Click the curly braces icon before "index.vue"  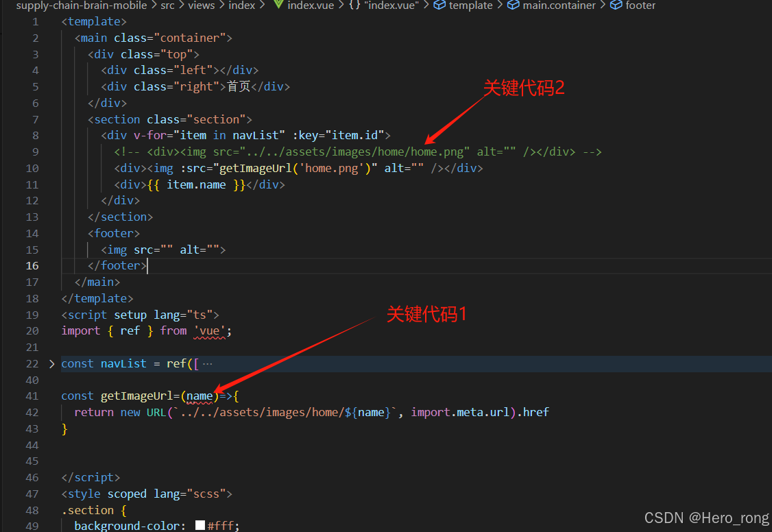pyautogui.click(x=354, y=5)
